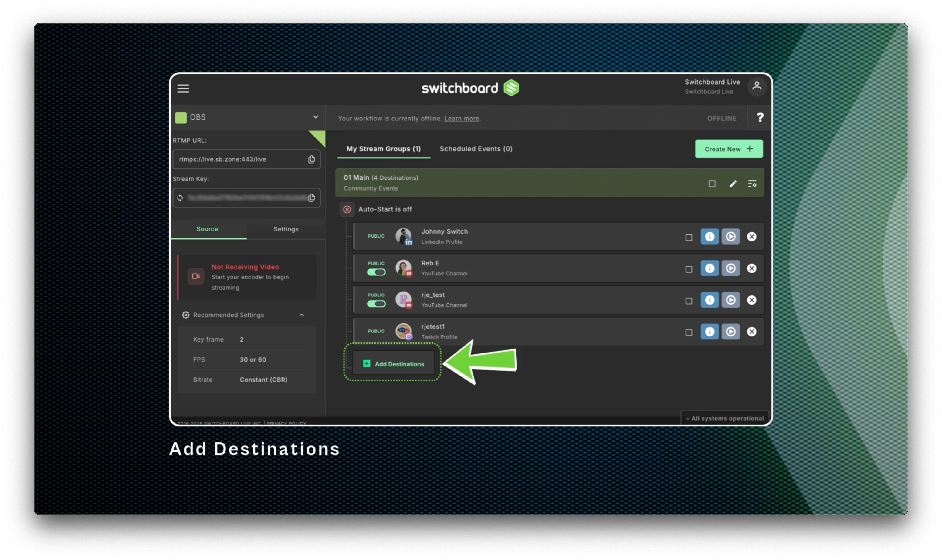This screenshot has height=560, width=942.
Task: Follow the Learn more link
Action: pyautogui.click(x=461, y=119)
